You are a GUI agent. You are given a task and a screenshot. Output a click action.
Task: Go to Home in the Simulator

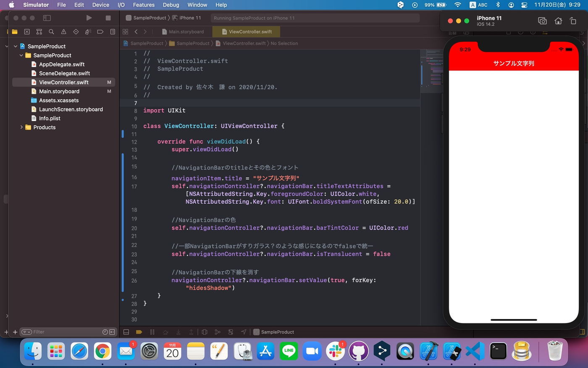point(558,21)
